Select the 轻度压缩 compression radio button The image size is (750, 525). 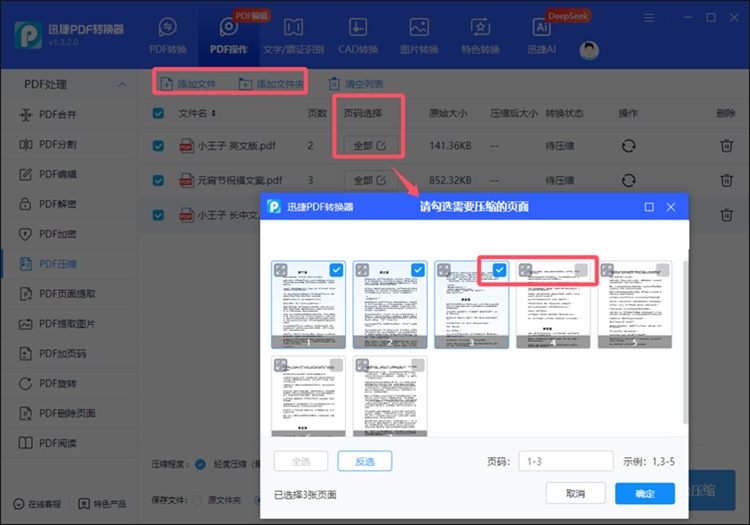pos(200,464)
